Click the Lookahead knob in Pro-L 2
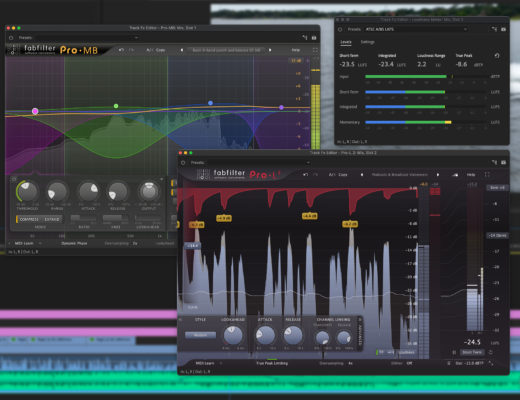The image size is (520, 400). click(233, 335)
